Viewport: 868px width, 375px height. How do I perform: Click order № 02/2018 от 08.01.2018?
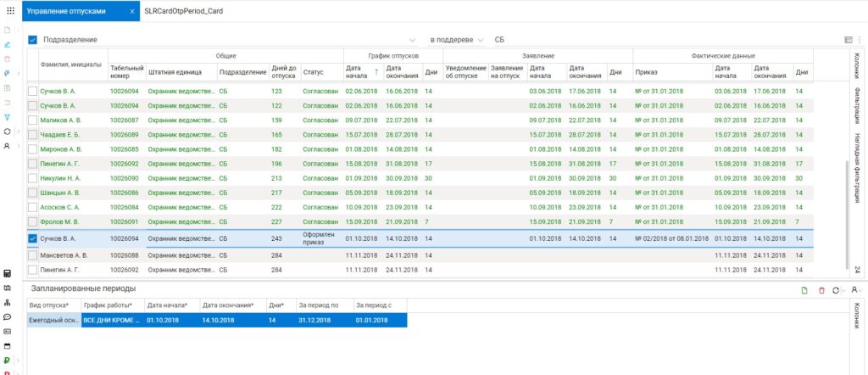point(671,238)
